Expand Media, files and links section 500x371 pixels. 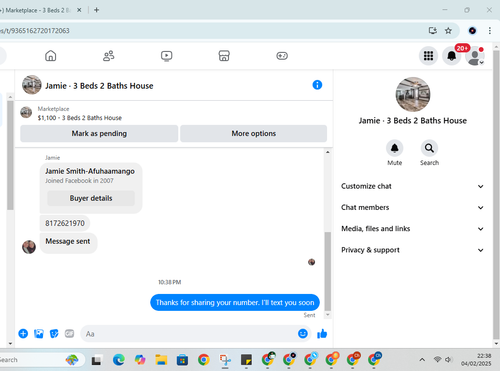[x=412, y=229]
